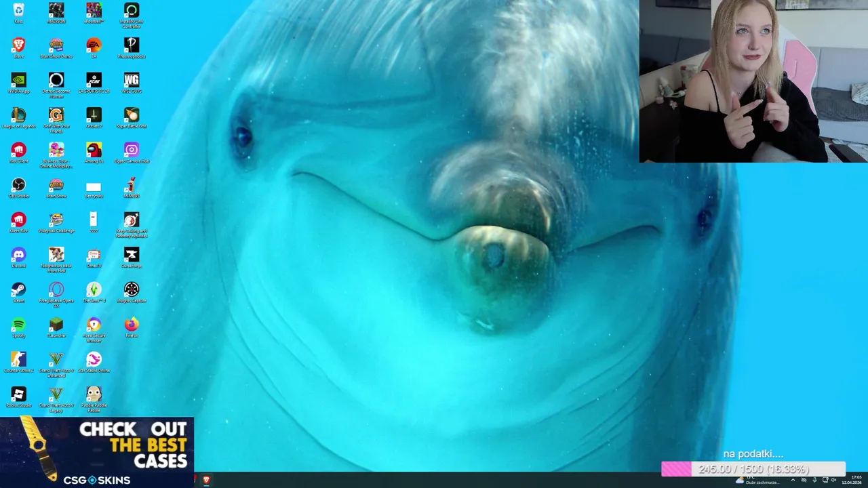Launch Detroit Become Human shortcut
This screenshot has width=868, height=488.
[56, 85]
